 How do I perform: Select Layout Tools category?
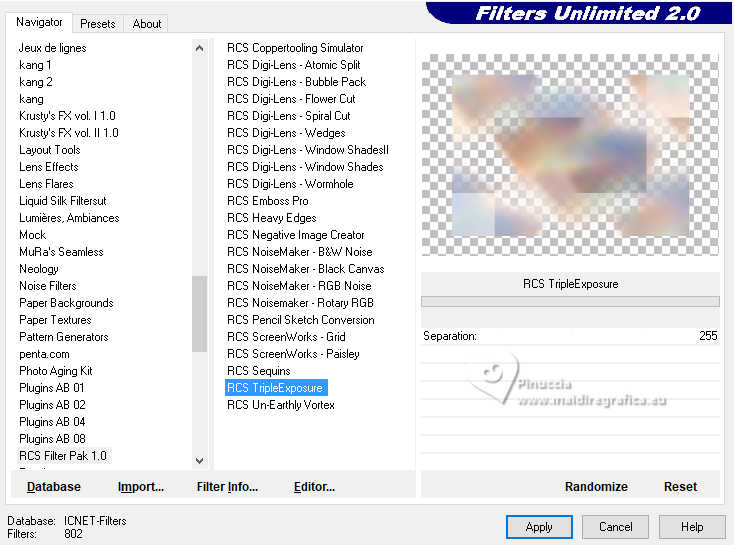[50, 150]
